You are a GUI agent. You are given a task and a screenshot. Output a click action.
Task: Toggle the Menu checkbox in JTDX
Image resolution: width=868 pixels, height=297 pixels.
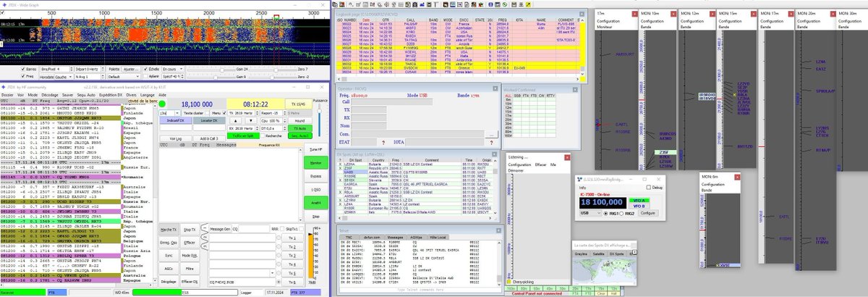pos(224,113)
